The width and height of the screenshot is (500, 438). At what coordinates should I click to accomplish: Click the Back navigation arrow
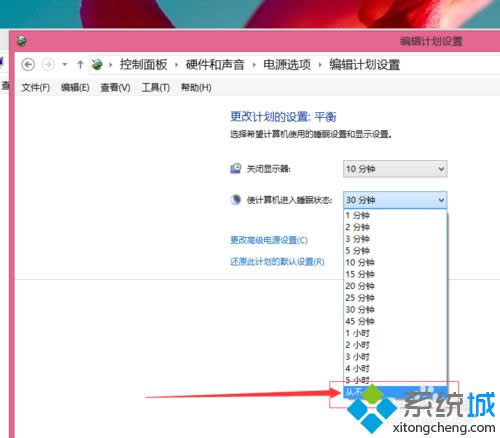pos(28,64)
